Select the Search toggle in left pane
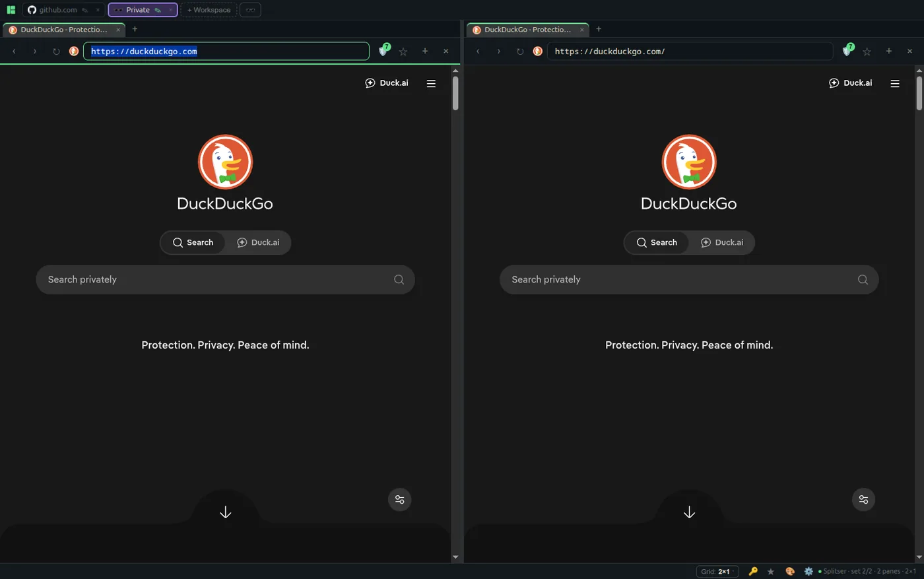924x579 pixels. pyautogui.click(x=193, y=242)
